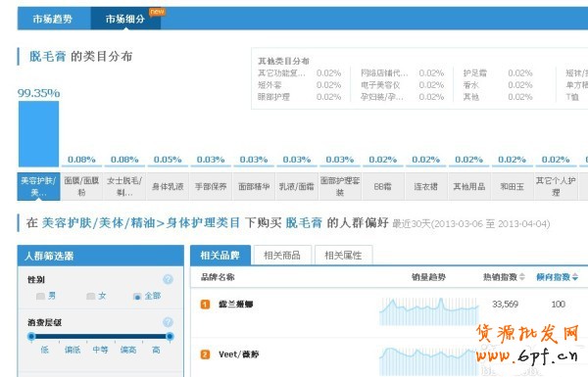Select the 身体乳液 category

click(168, 186)
